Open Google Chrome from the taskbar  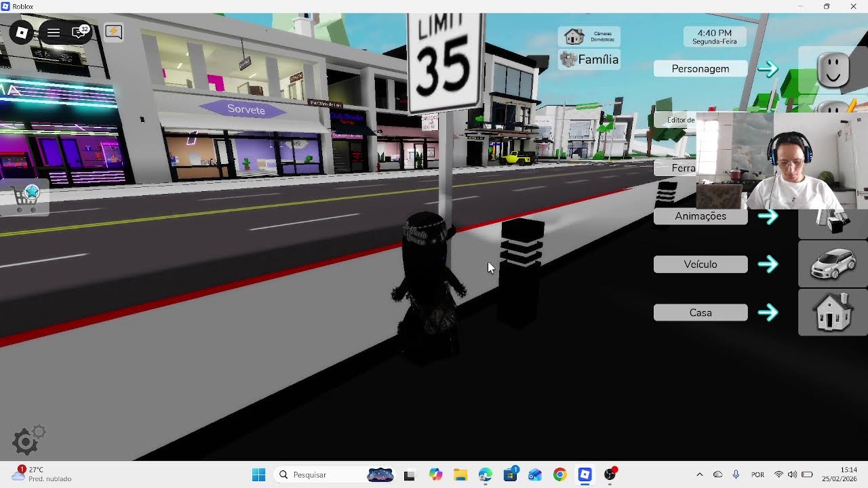point(559,475)
